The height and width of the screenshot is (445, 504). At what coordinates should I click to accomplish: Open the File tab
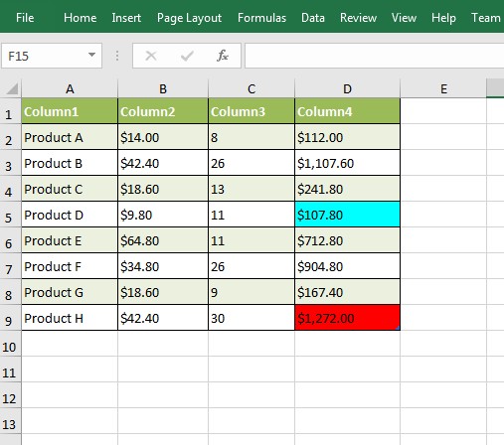point(25,18)
